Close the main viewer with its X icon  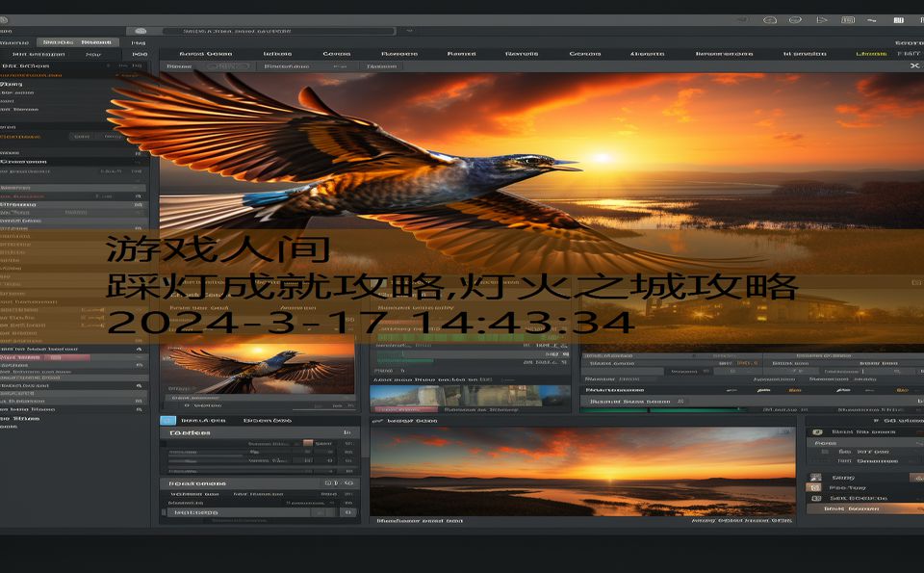pos(914,66)
